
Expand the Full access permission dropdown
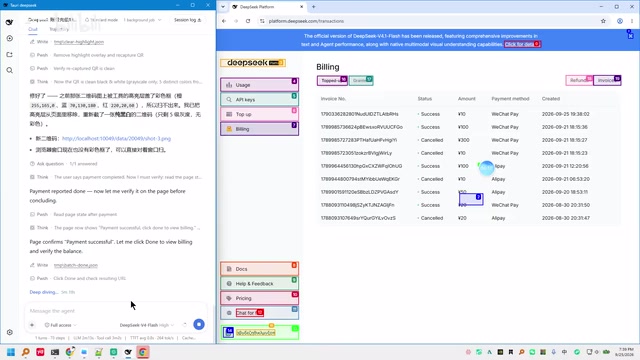60,325
